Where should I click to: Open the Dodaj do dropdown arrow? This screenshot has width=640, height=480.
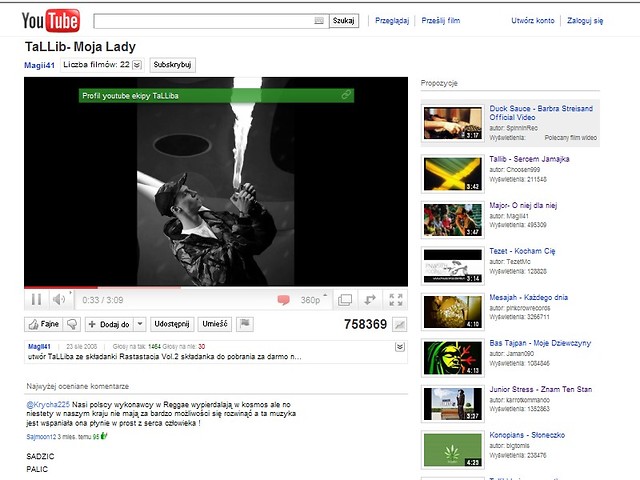tap(140, 324)
